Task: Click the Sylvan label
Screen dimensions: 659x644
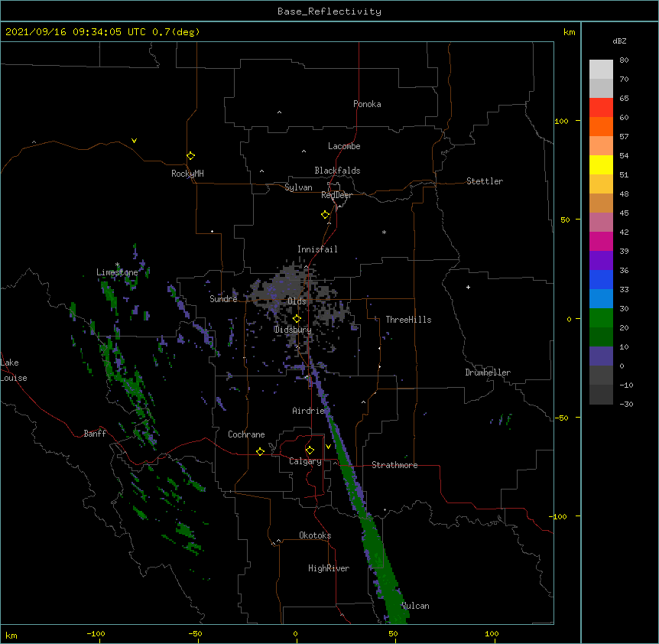Action: point(298,187)
